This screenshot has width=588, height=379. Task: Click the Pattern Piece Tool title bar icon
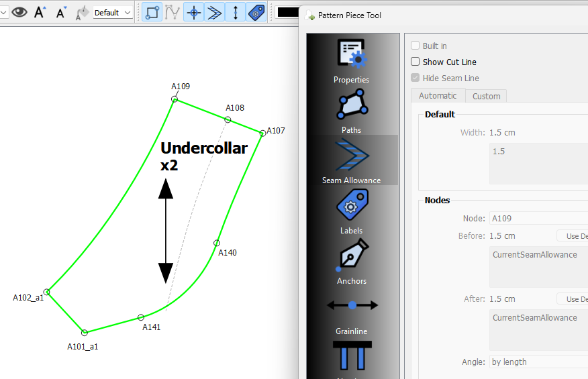(309, 15)
